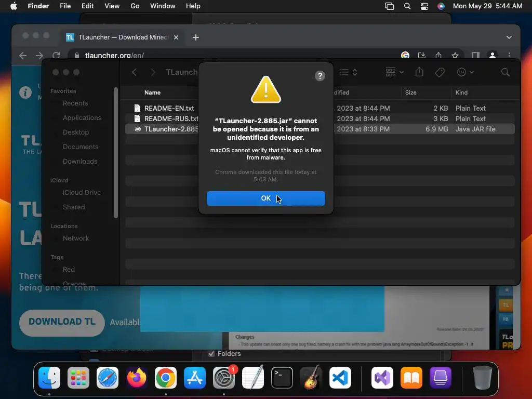Image resolution: width=532 pixels, height=399 pixels.
Task: Open Chrome profile avatar
Action: 493,55
